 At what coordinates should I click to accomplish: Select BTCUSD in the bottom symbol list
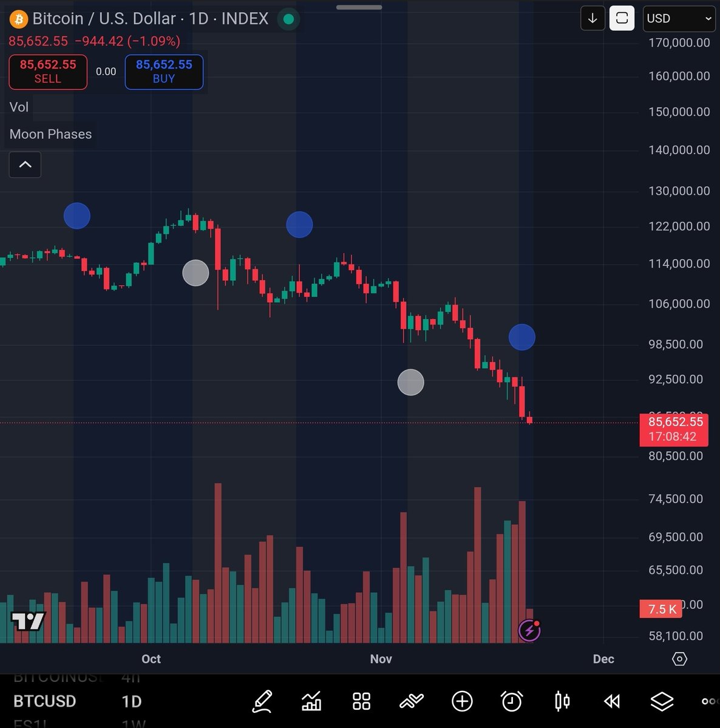[45, 701]
